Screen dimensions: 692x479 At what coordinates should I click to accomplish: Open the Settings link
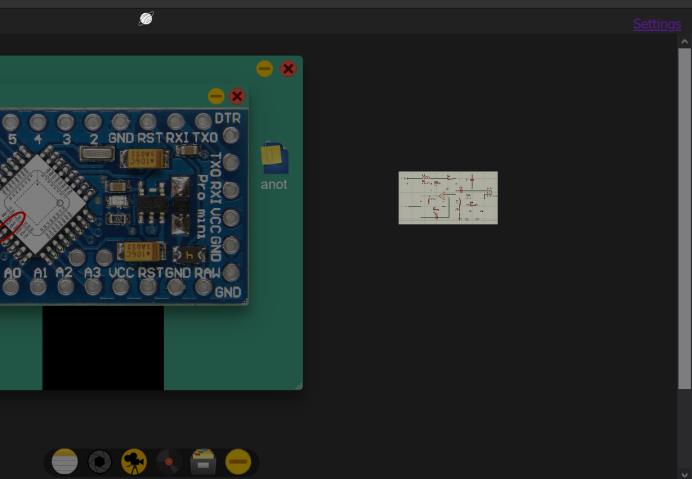(657, 24)
